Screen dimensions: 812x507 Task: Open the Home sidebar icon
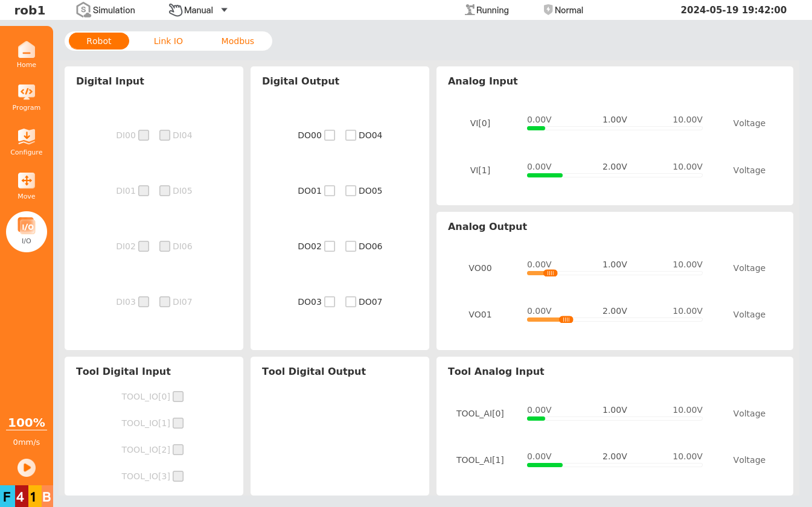[27, 50]
